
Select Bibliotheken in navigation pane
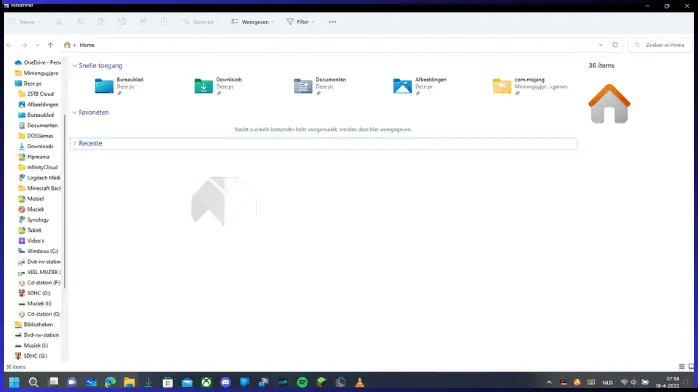pos(34,324)
